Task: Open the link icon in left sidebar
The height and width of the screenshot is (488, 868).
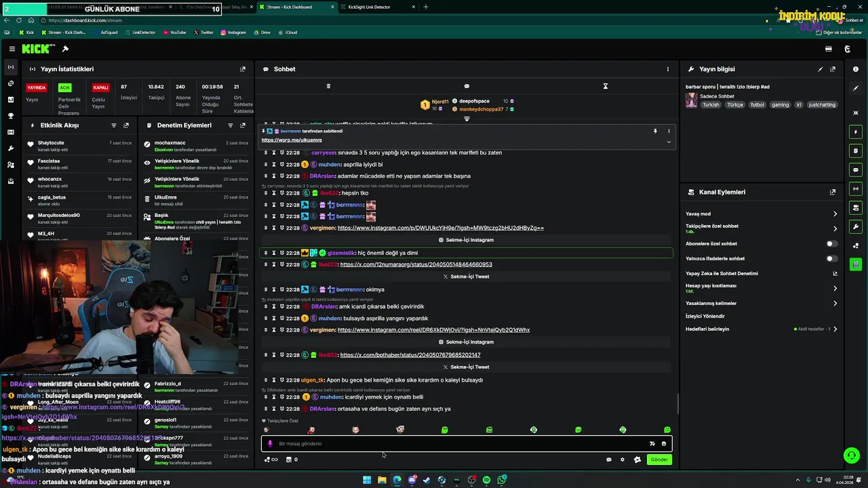Action: (10, 83)
